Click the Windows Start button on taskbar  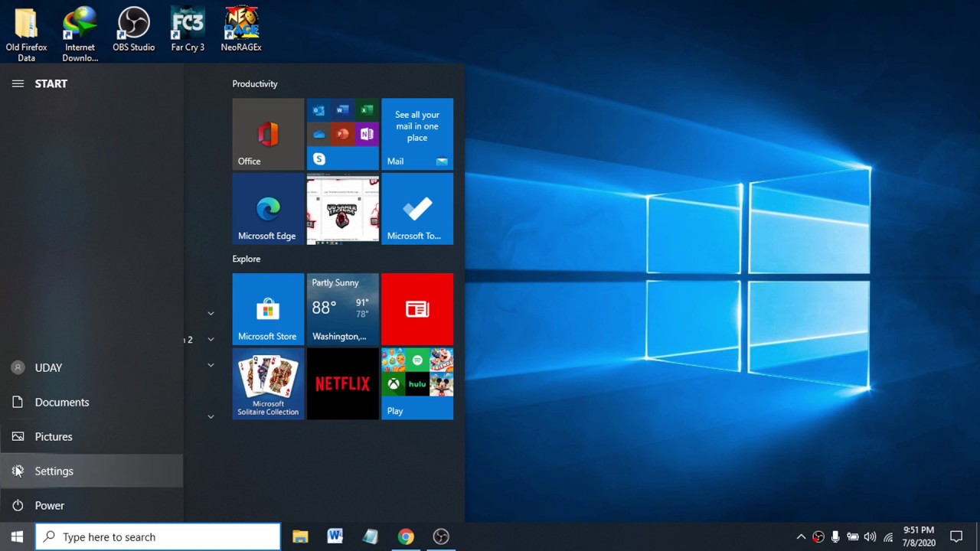coord(17,536)
